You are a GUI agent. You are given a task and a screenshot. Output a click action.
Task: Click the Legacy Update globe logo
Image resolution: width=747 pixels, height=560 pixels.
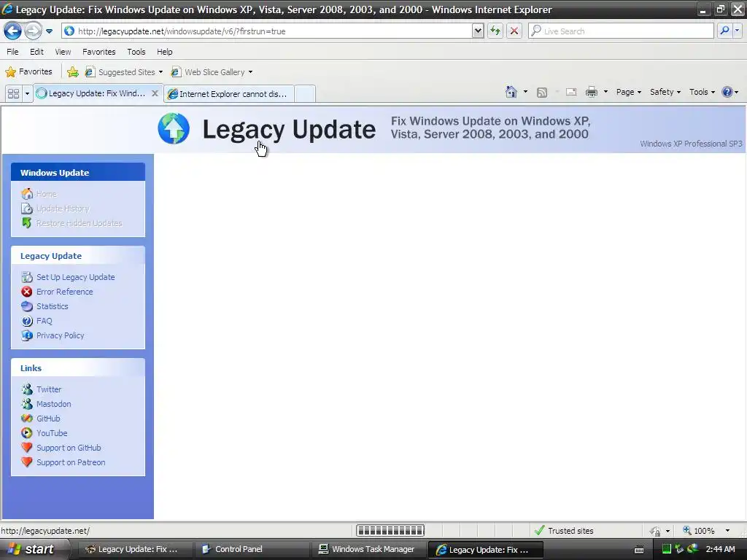[x=174, y=128]
